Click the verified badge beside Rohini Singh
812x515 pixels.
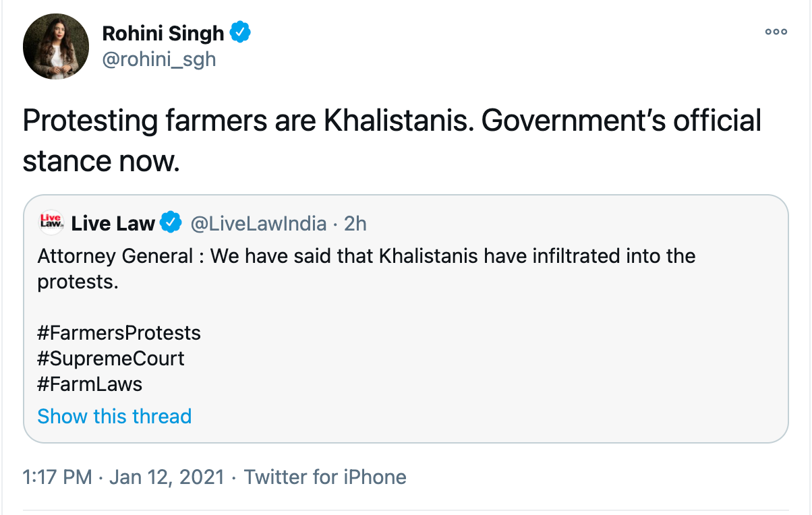241,32
